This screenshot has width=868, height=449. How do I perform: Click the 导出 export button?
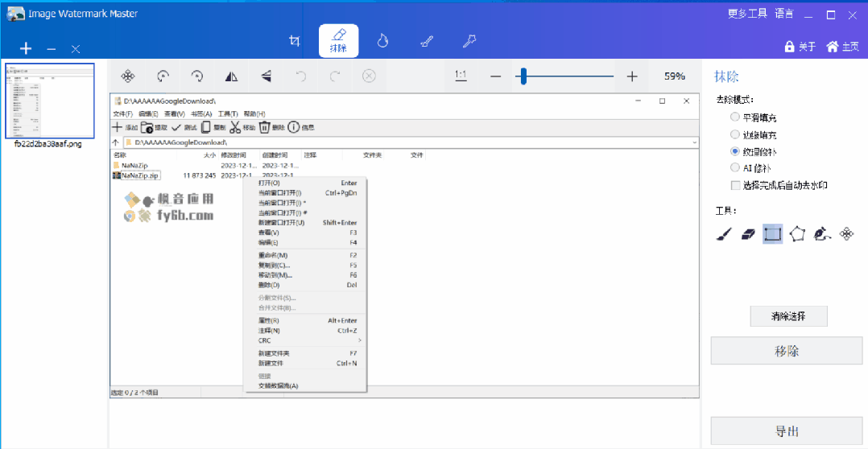[x=787, y=430]
